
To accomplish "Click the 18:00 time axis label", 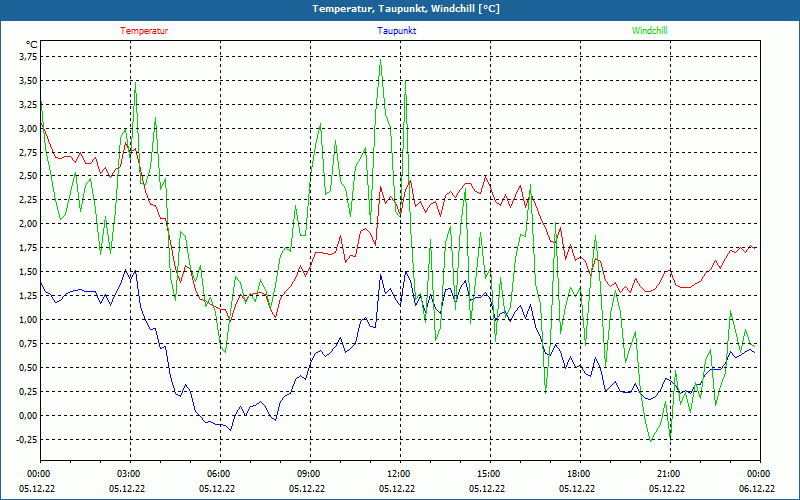I will pyautogui.click(x=581, y=474).
